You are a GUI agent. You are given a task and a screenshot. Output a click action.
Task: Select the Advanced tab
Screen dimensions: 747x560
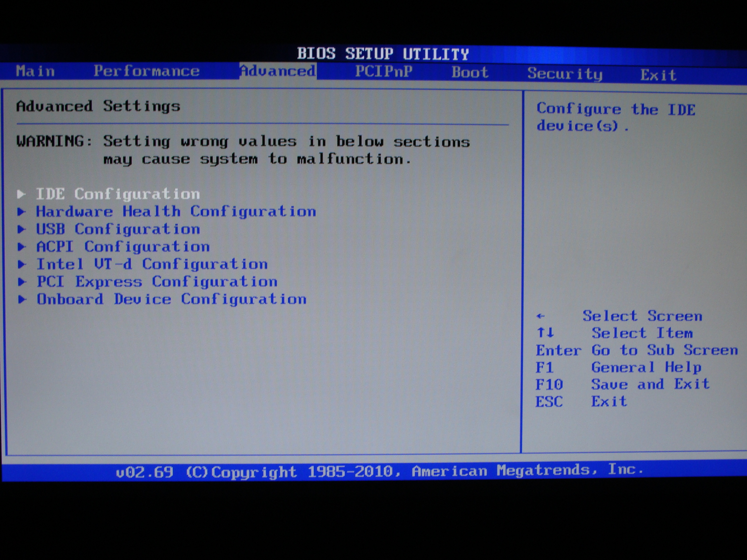pos(278,71)
